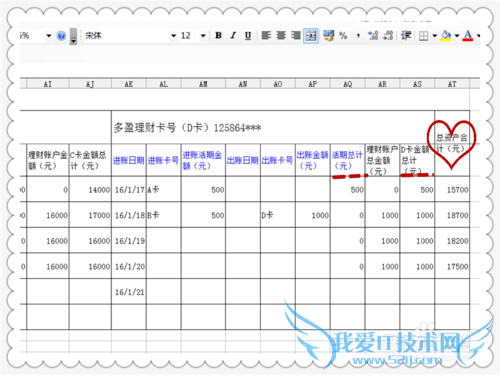Click Merge and Center button

click(x=311, y=35)
